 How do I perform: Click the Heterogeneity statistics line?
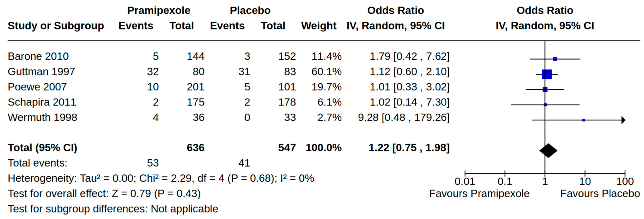pos(161,178)
